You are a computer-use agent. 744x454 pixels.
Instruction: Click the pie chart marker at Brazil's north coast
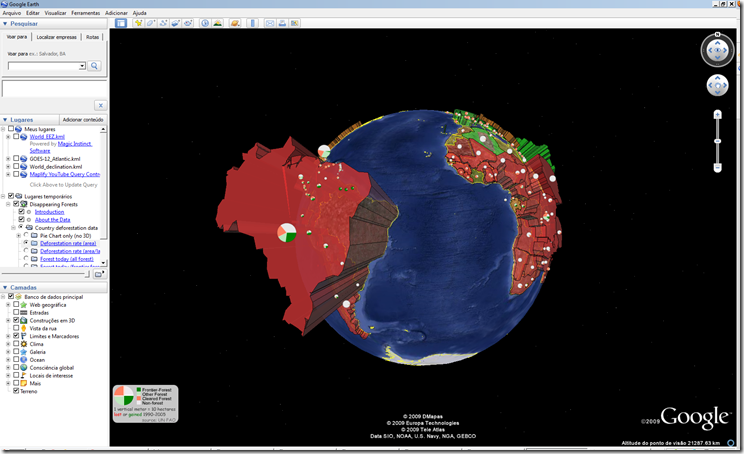click(324, 152)
